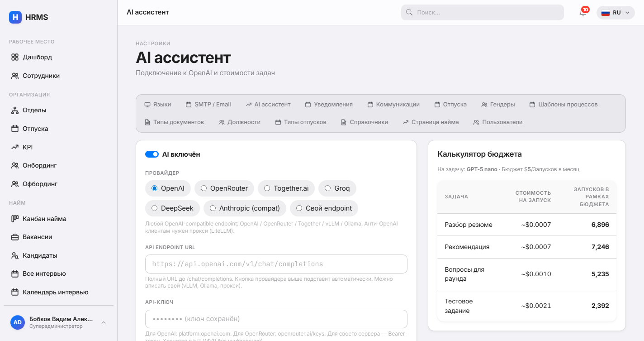This screenshot has height=341, width=644.
Task: Open the RU language dropdown
Action: [616, 13]
